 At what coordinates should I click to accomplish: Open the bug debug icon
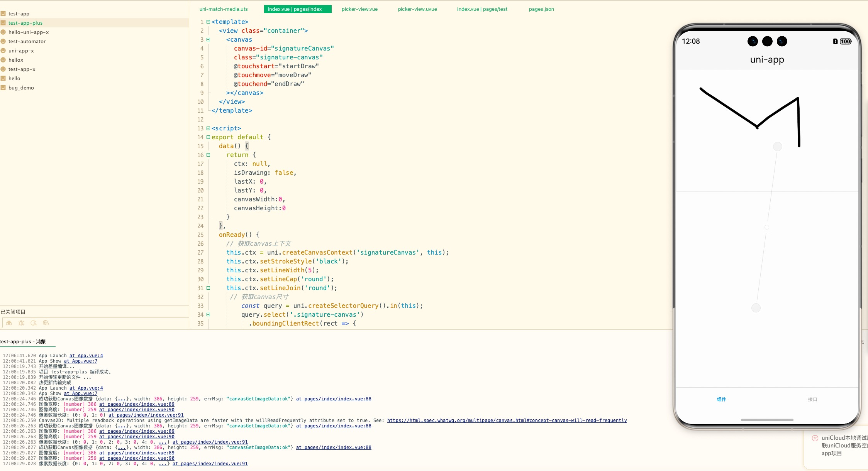pyautogui.click(x=21, y=323)
